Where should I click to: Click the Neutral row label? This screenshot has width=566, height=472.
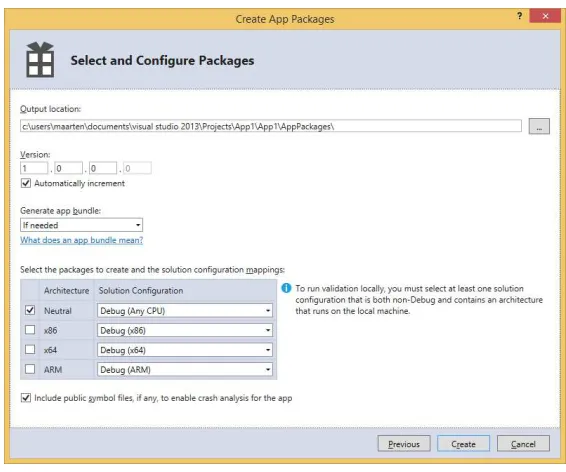(x=58, y=311)
